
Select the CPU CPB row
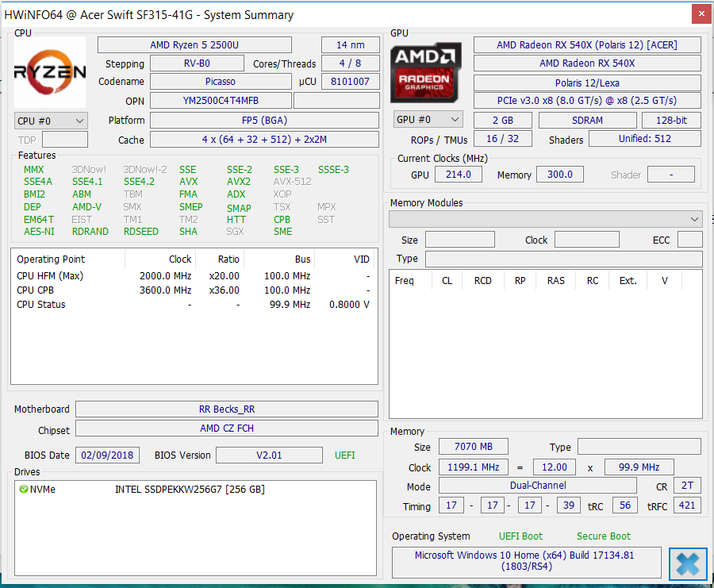[194, 290]
